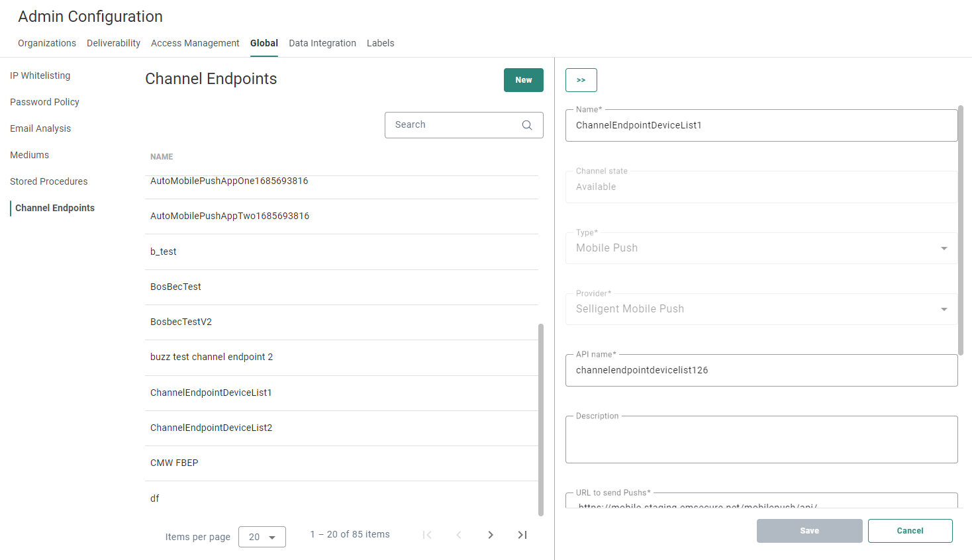The image size is (972, 560).
Task: Jump to the last page of items
Action: pos(522,534)
